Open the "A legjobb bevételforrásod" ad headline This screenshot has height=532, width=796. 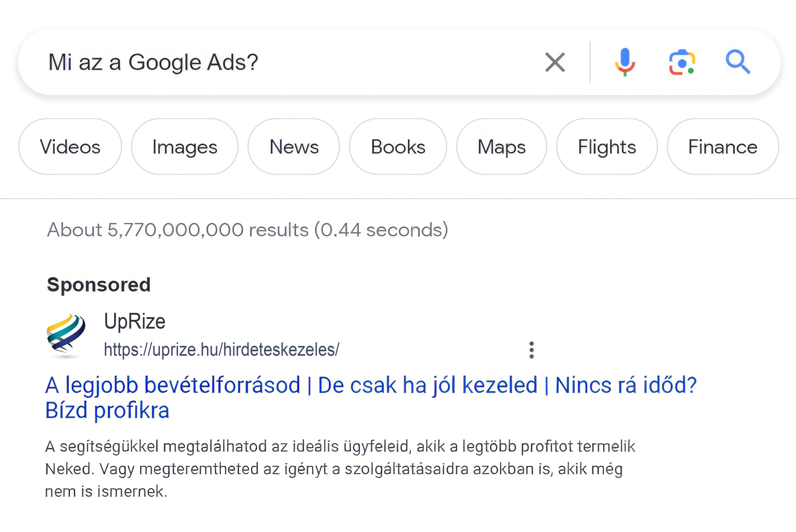[371, 386]
